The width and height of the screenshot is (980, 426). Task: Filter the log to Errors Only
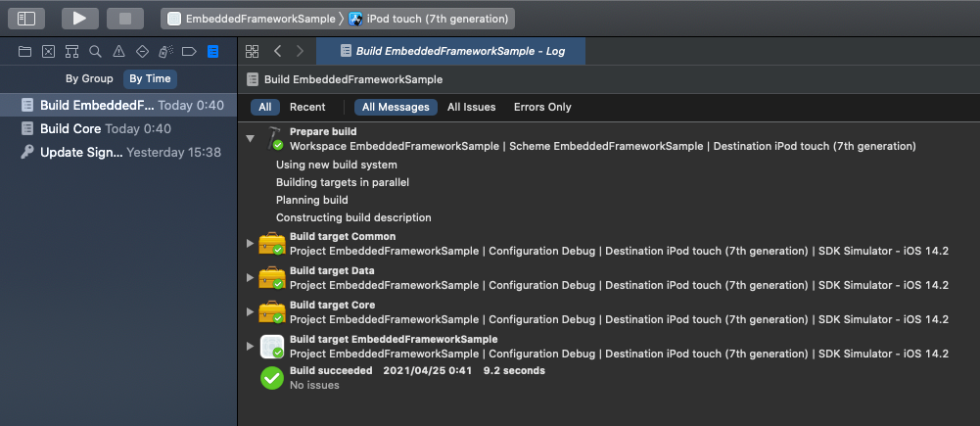coord(542,107)
